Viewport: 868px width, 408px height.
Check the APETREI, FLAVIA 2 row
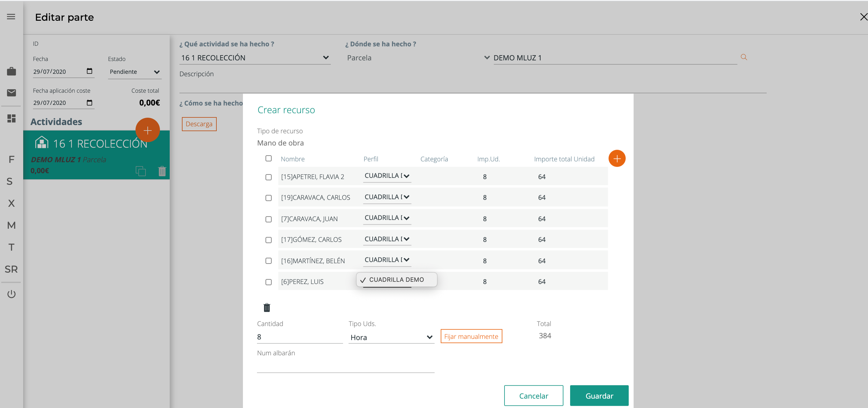(269, 177)
